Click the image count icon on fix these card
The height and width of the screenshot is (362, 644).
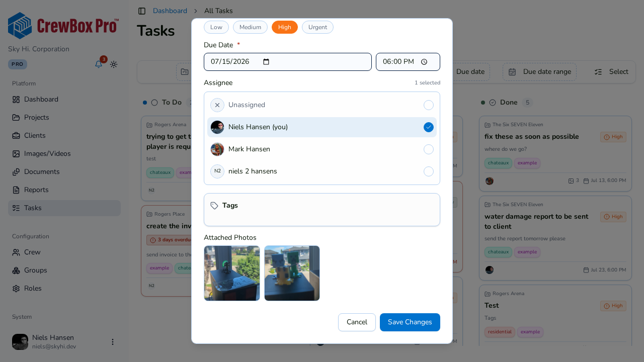tap(571, 181)
